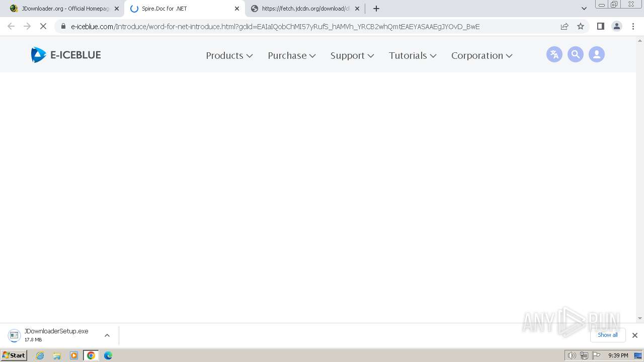
Task: Open the system volume icon
Action: coord(572,355)
